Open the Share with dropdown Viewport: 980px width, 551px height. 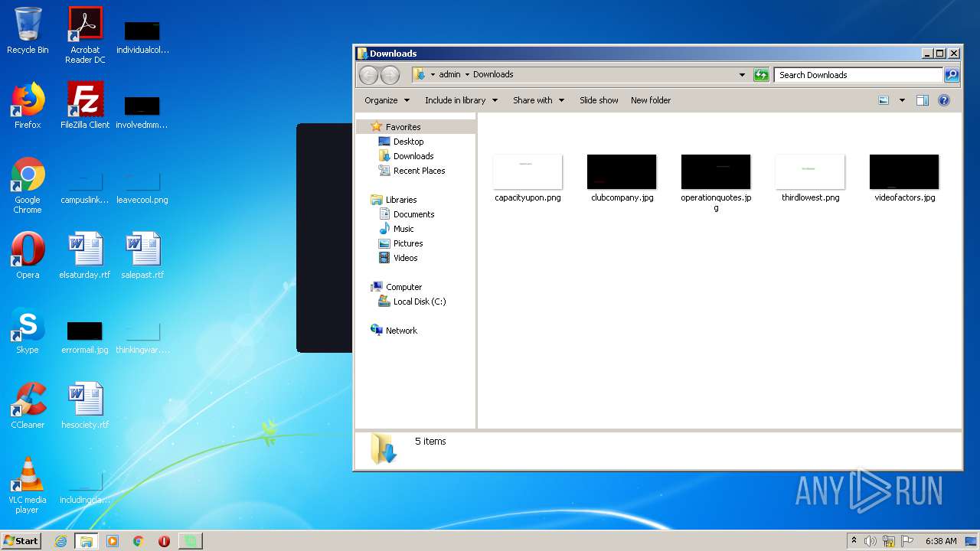[538, 100]
